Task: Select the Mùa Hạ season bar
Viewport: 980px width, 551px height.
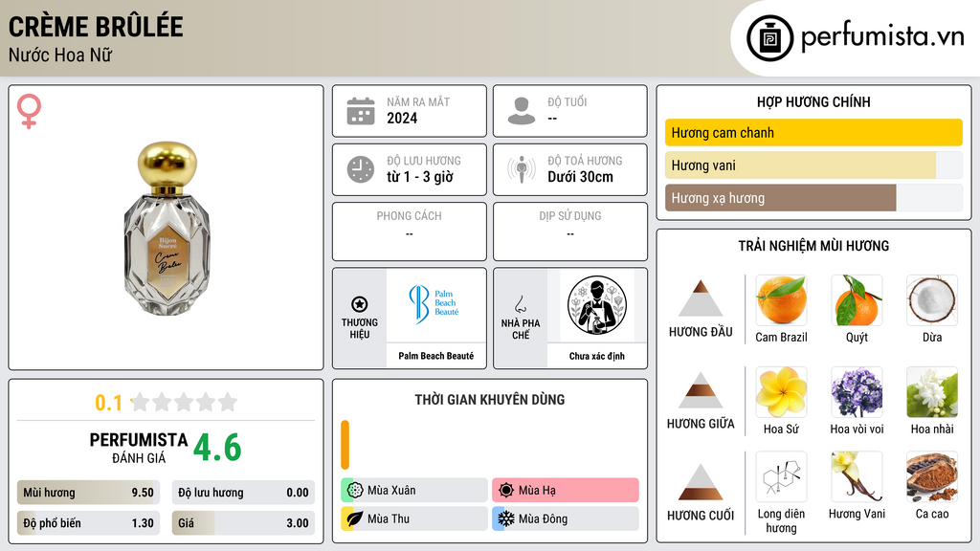Action: 566,491
